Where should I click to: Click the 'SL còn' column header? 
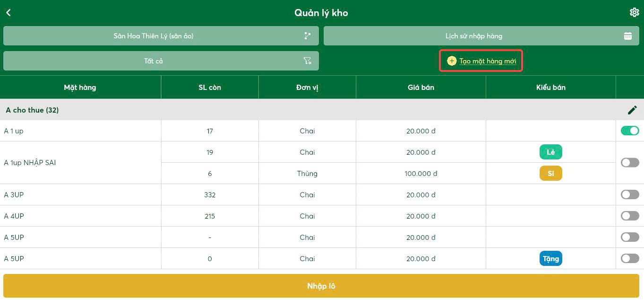pyautogui.click(x=210, y=88)
